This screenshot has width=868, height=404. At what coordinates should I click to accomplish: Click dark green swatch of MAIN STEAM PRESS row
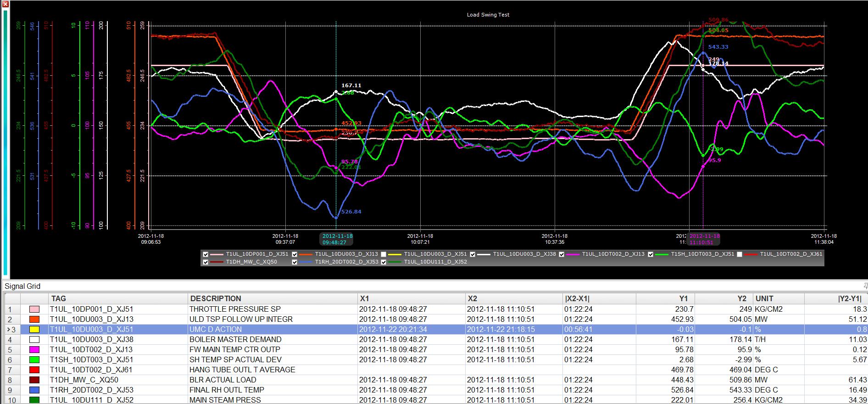coord(34,400)
